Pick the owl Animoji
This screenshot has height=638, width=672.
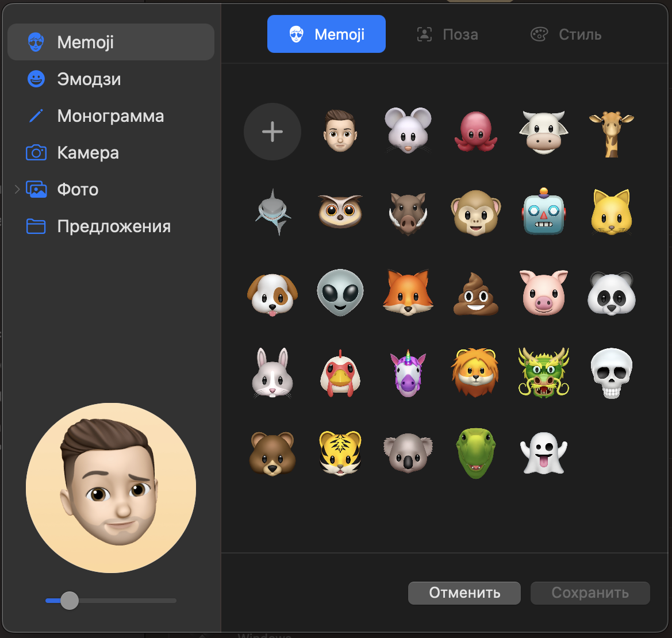click(x=340, y=212)
